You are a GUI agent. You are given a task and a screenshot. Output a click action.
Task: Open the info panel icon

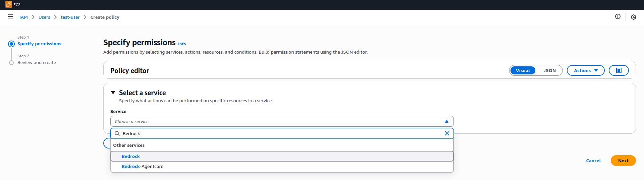pyautogui.click(x=618, y=17)
